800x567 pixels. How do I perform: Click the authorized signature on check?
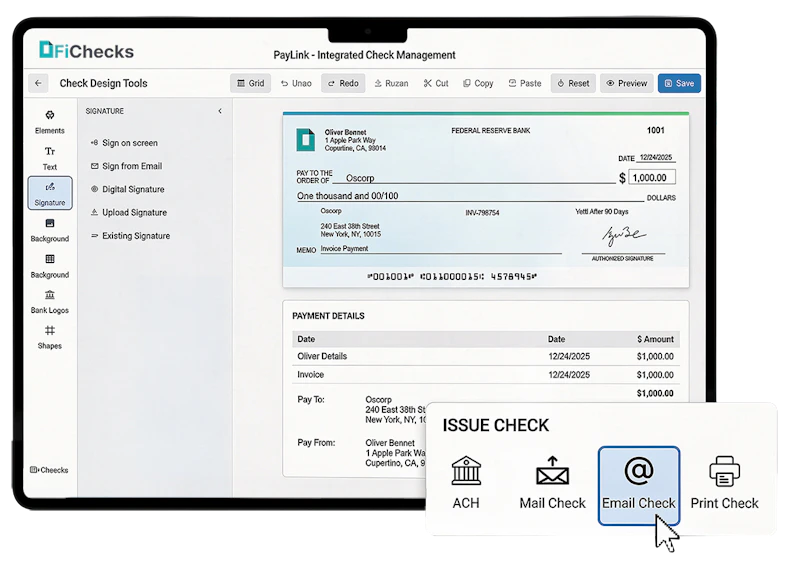(623, 235)
